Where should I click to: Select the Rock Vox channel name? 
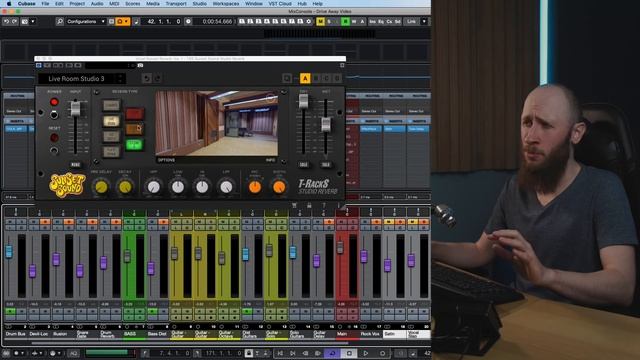pos(370,334)
